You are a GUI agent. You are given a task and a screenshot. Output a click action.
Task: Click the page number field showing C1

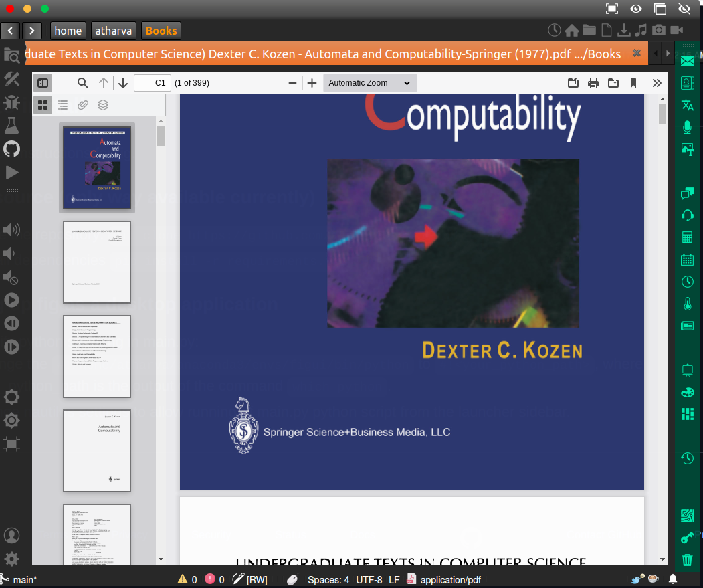153,83
